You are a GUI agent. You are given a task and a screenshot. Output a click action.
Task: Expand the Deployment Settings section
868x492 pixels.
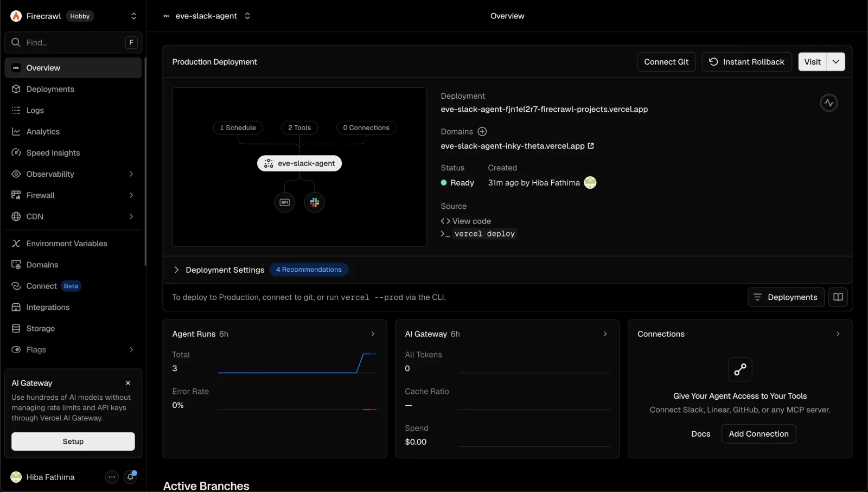pyautogui.click(x=219, y=270)
